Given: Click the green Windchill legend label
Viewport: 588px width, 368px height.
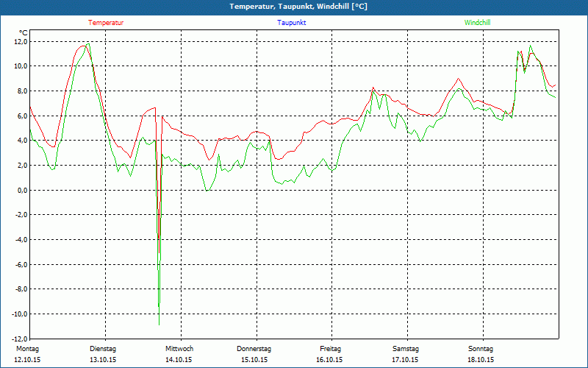Looking at the screenshot, I should click(477, 23).
